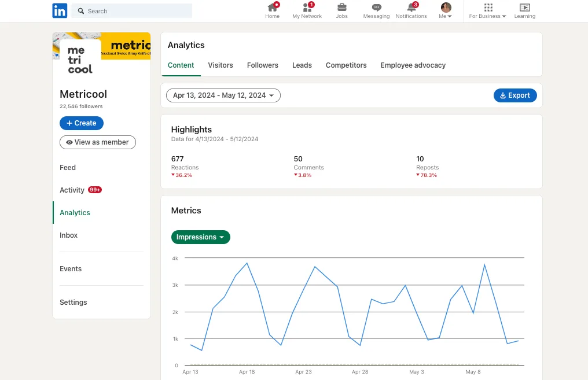Screen dimensions: 588x380
Task: Click the 50 Comments value
Action: pyautogui.click(x=298, y=159)
